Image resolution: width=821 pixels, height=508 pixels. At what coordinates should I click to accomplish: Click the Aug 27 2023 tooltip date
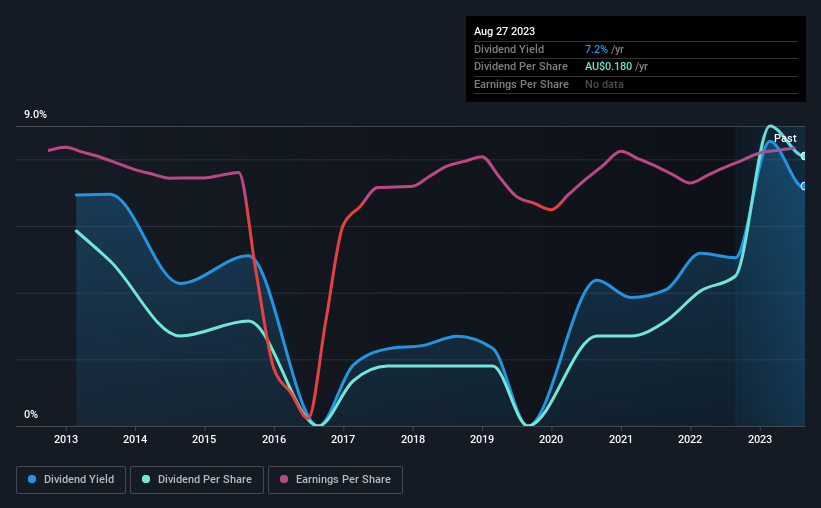click(504, 31)
